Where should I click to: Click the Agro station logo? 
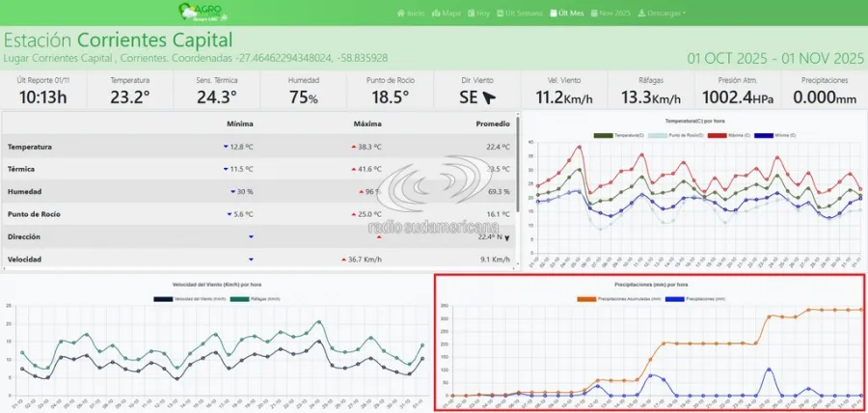pyautogui.click(x=201, y=13)
